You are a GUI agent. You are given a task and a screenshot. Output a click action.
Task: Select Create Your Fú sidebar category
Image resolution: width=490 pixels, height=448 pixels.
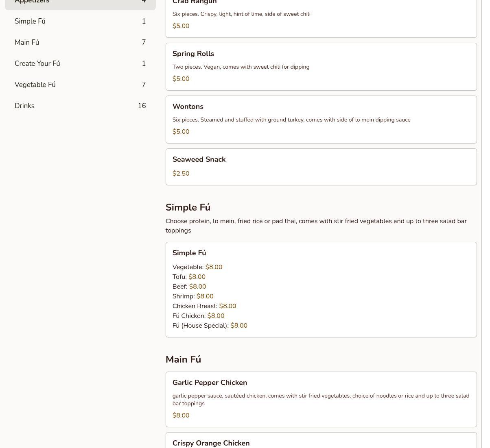click(x=80, y=63)
